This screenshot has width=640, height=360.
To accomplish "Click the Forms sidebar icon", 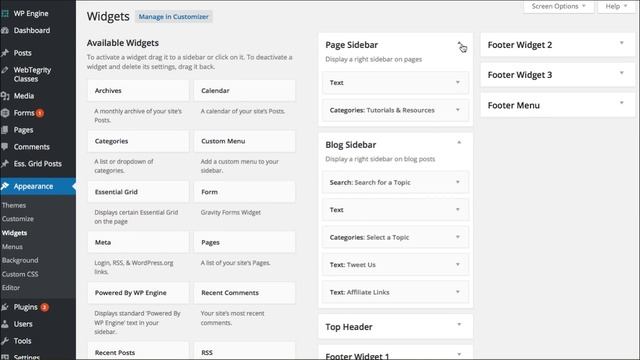I will click(x=5, y=113).
